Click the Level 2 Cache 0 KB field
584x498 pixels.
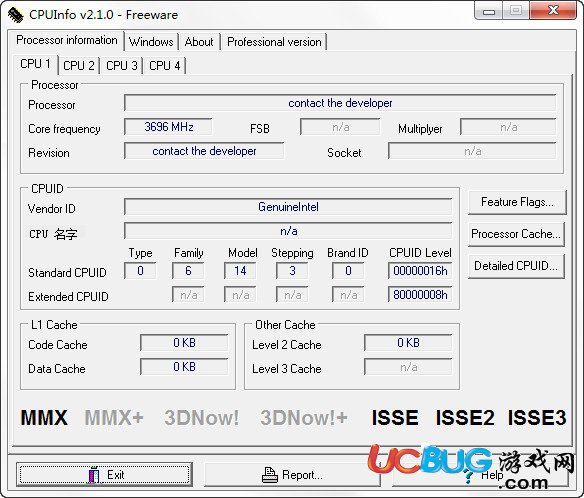[x=408, y=343]
